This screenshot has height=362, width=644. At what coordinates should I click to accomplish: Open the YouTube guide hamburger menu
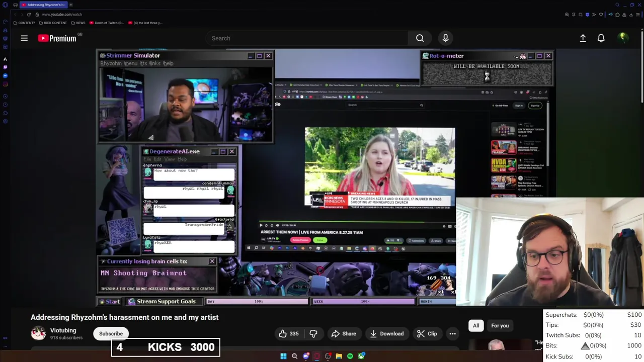[x=24, y=38]
